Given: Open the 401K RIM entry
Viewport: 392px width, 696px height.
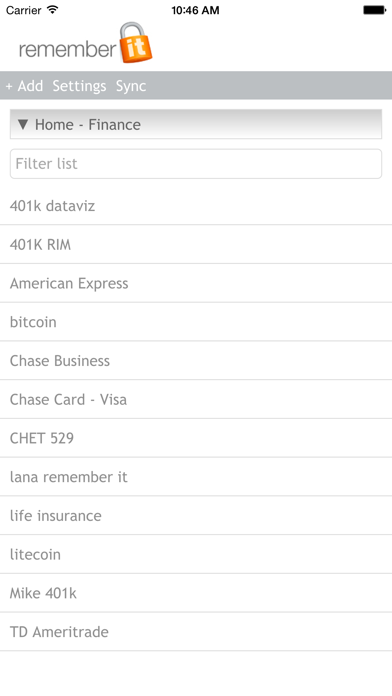Looking at the screenshot, I should 196,245.
